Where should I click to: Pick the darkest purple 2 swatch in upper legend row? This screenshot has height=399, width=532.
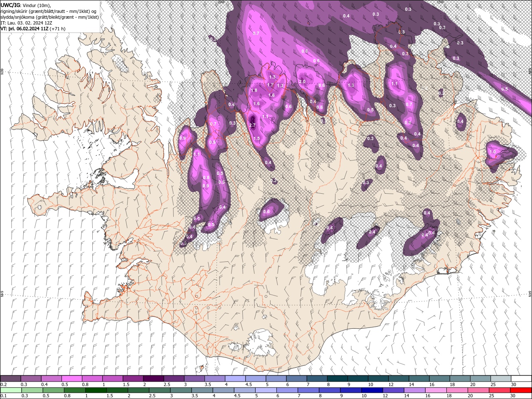(153, 378)
